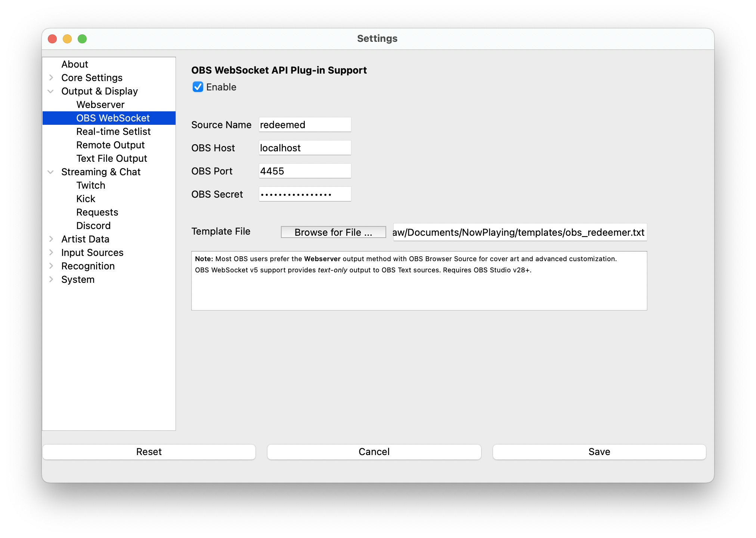Screen dimensions: 756x538
Task: Click the OBS Port field
Action: coord(305,171)
